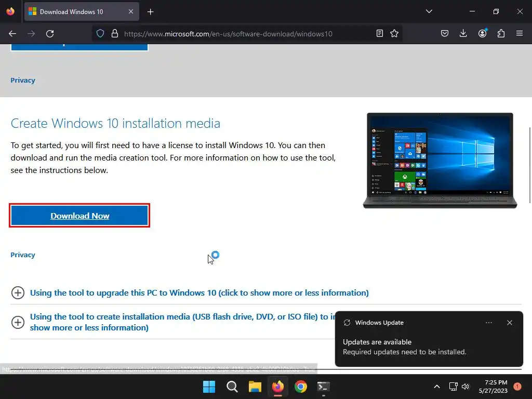532x399 pixels.
Task: Launch Google Chrome from taskbar
Action: pyautogui.click(x=301, y=387)
